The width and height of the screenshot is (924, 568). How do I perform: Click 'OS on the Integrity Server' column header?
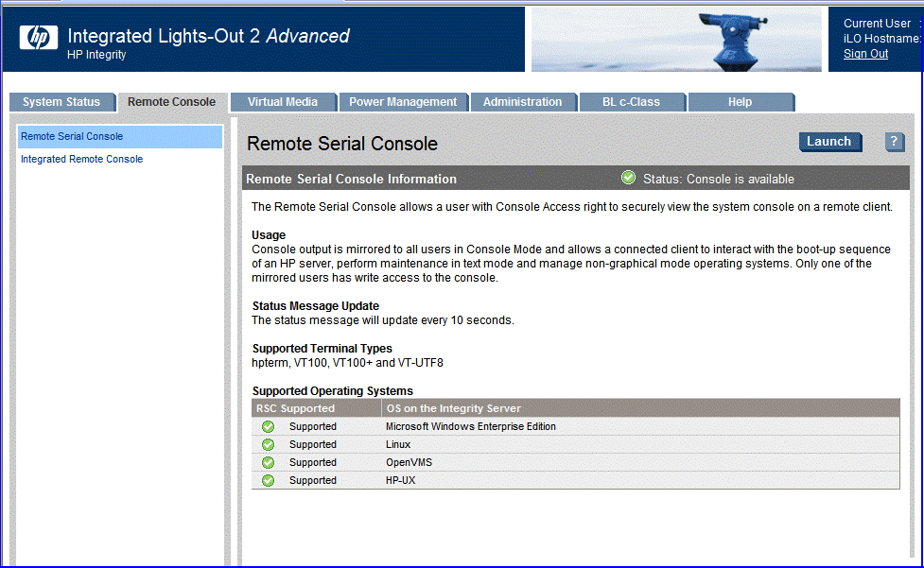[x=454, y=408]
